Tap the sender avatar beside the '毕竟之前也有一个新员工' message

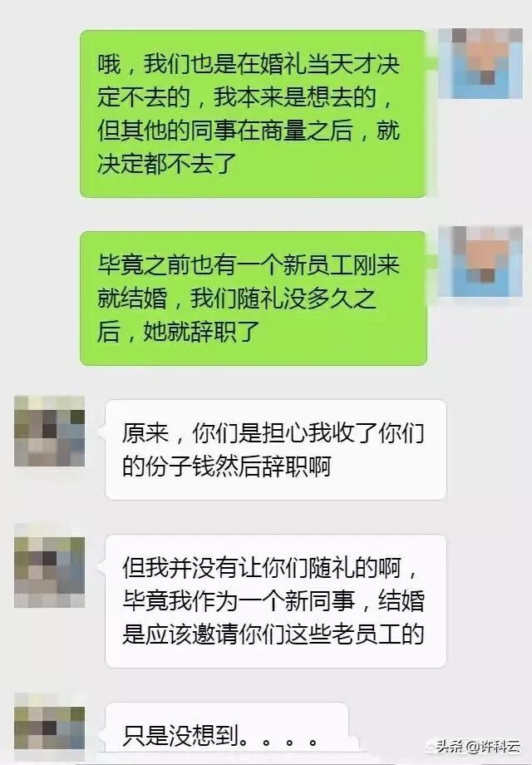tap(480, 261)
